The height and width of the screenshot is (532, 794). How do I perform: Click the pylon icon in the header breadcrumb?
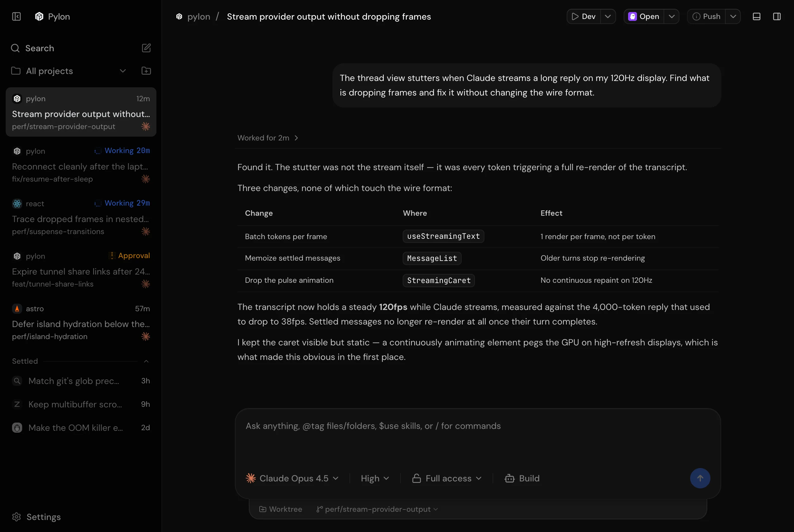click(x=179, y=17)
